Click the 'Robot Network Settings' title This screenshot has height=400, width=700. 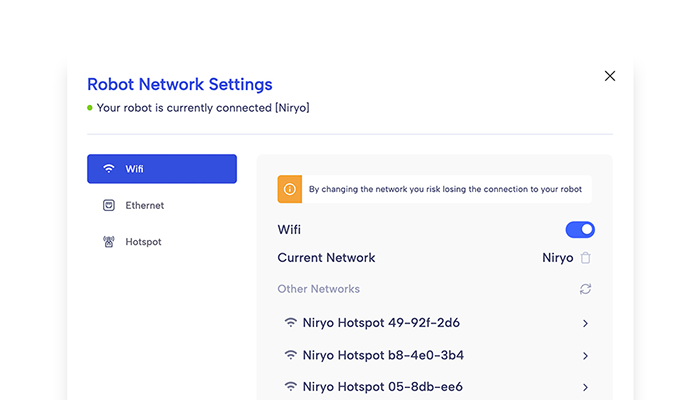[x=179, y=84]
